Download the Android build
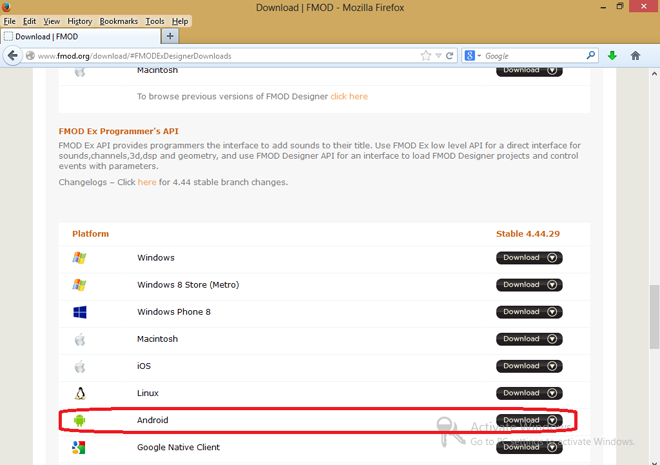The image size is (660, 465). point(529,420)
